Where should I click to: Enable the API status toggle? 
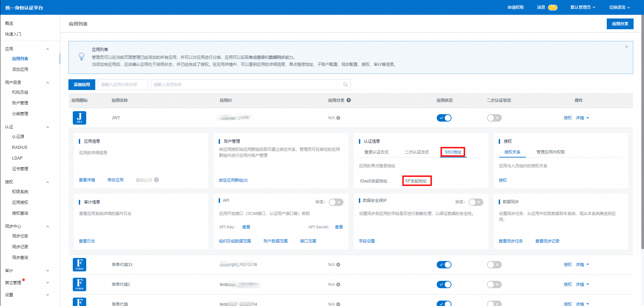point(336,202)
